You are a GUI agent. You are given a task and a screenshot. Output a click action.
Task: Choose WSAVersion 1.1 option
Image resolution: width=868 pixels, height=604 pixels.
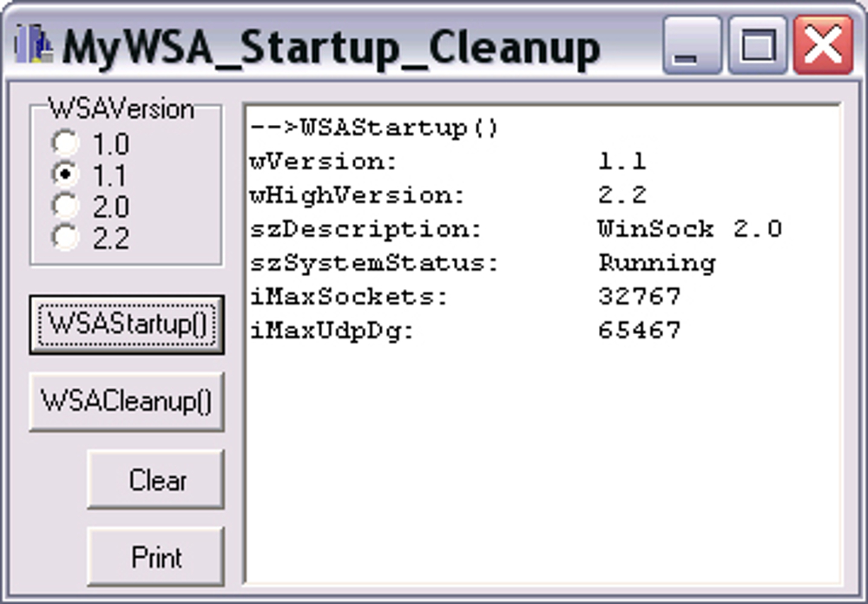[65, 174]
